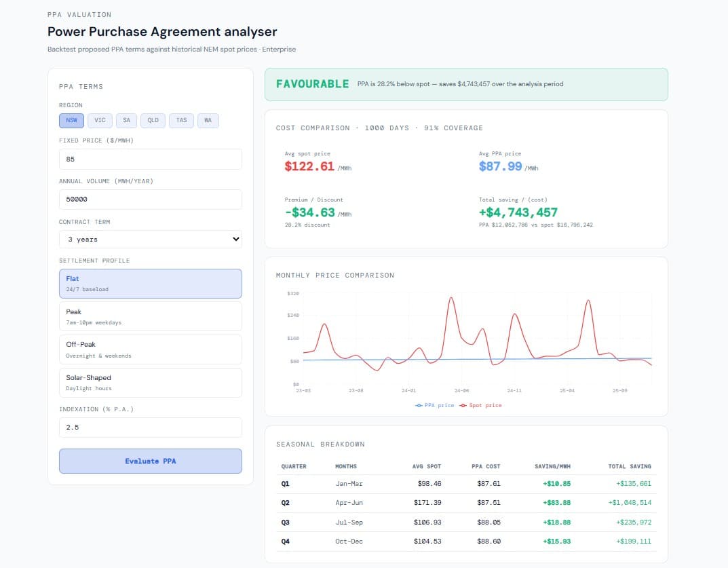
Task: Select the Flat 24/7 baseload profile
Action: tap(150, 283)
